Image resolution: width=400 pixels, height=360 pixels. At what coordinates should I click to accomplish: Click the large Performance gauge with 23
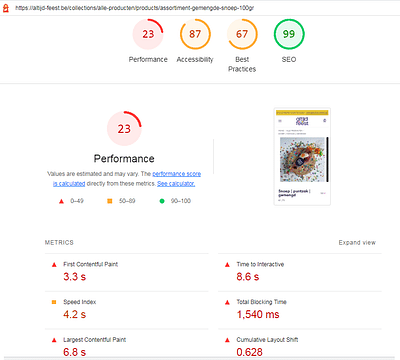tap(124, 128)
